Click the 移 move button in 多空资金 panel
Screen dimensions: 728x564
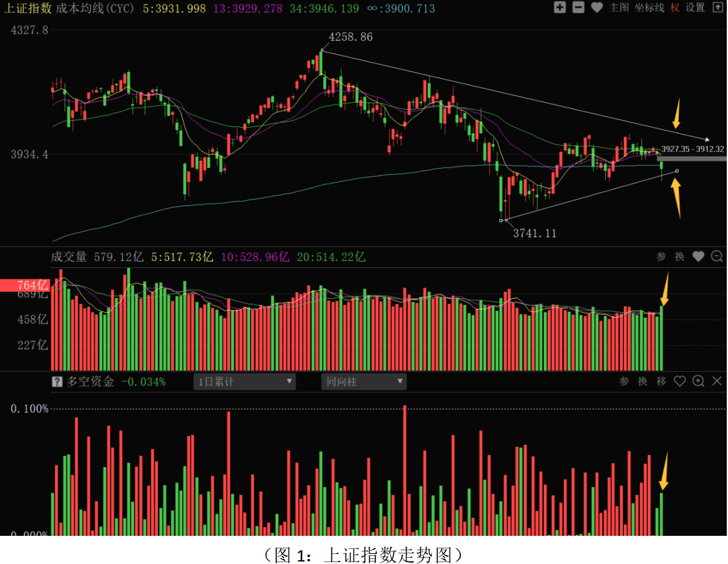pos(661,381)
